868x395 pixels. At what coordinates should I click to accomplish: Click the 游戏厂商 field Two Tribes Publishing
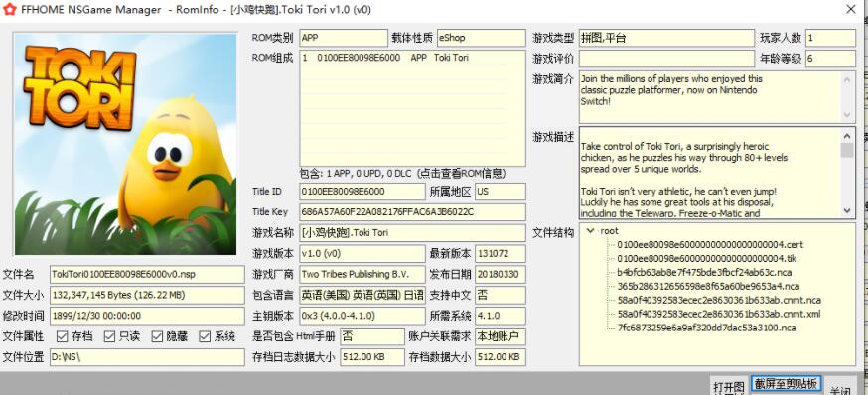(x=362, y=274)
